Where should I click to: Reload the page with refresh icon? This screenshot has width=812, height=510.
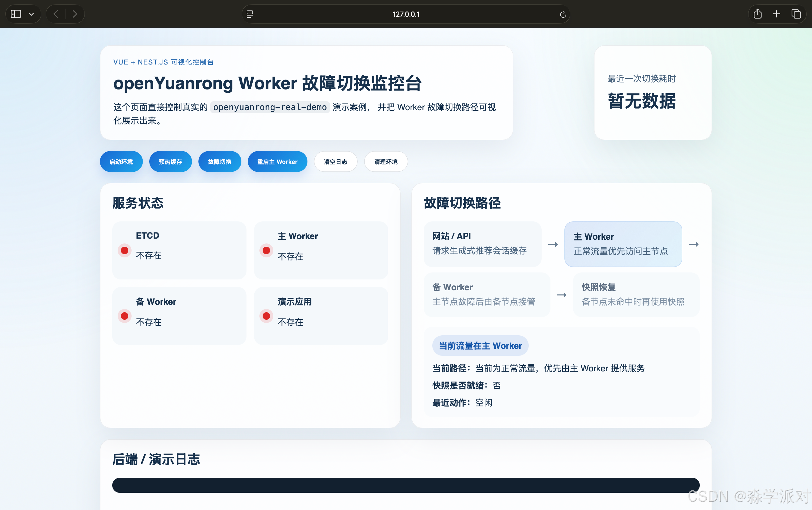(563, 14)
